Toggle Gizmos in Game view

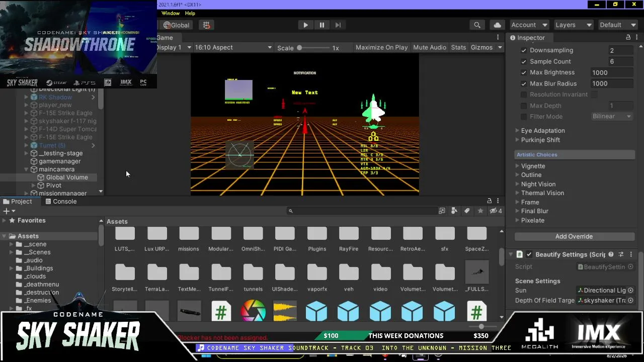[x=481, y=47]
